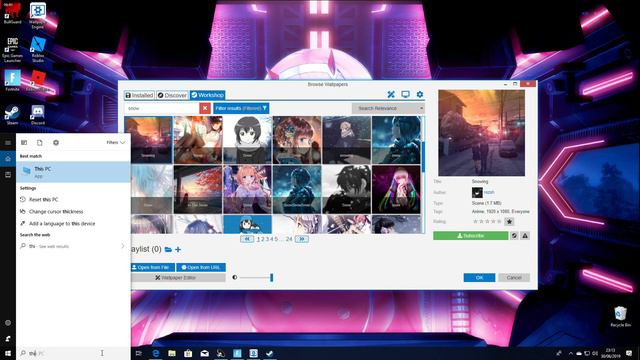Jump to results page 3
The height and width of the screenshot is (360, 640).
[267, 239]
